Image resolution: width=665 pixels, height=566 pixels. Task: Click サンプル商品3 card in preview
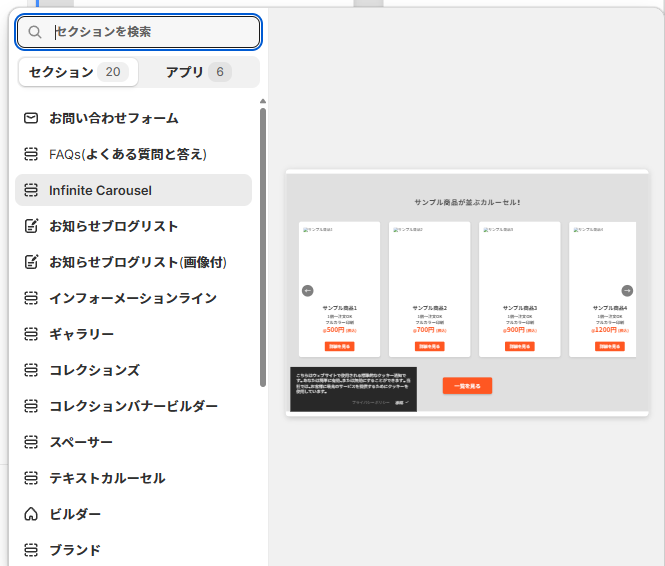(x=520, y=289)
